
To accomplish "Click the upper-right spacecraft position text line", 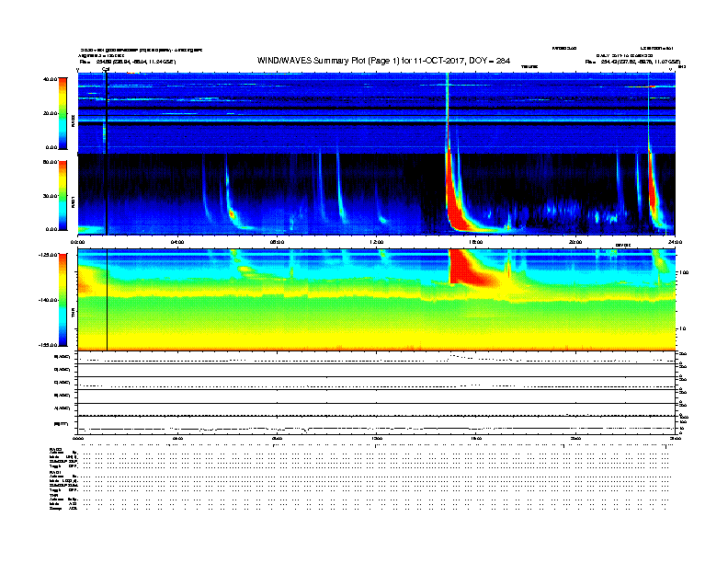I will point(632,62).
